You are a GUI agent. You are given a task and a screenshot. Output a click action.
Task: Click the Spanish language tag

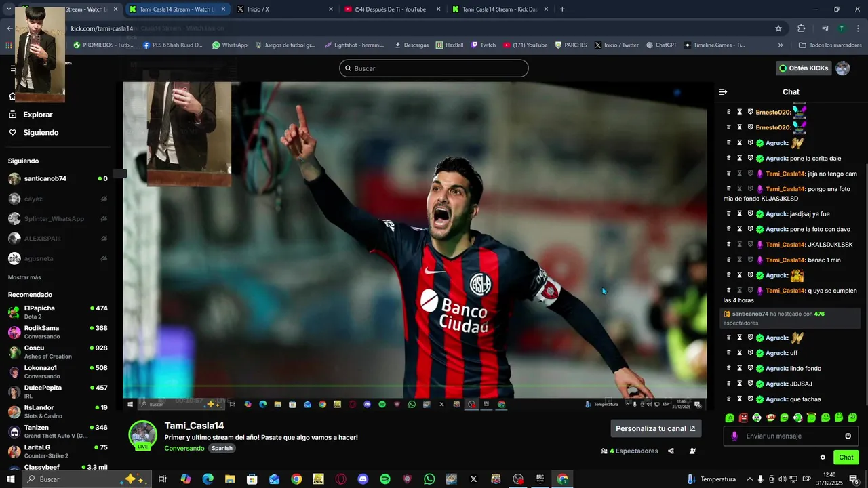(222, 448)
